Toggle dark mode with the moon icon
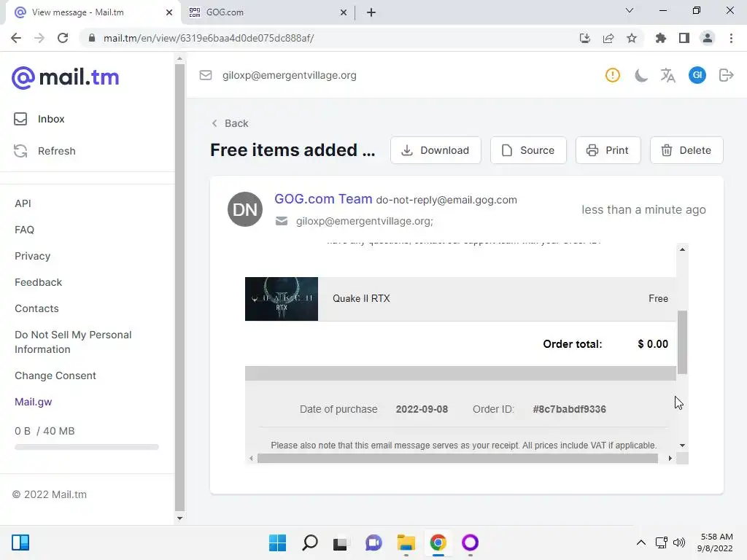Screen dimensions: 747x560 [x=640, y=75]
